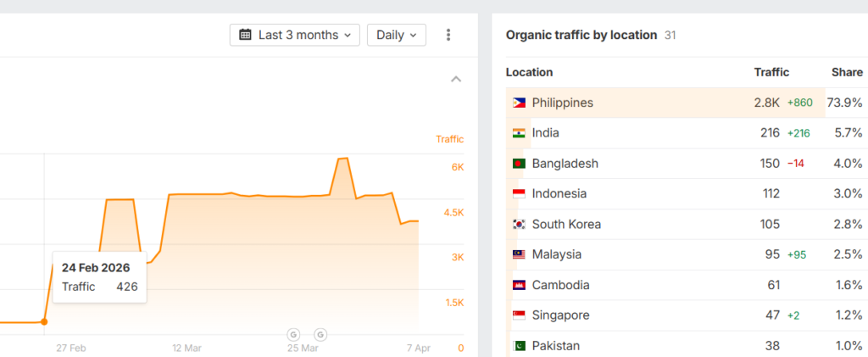Open the Daily interval dropdown
Screen dimensions: 868x357
(x=396, y=35)
